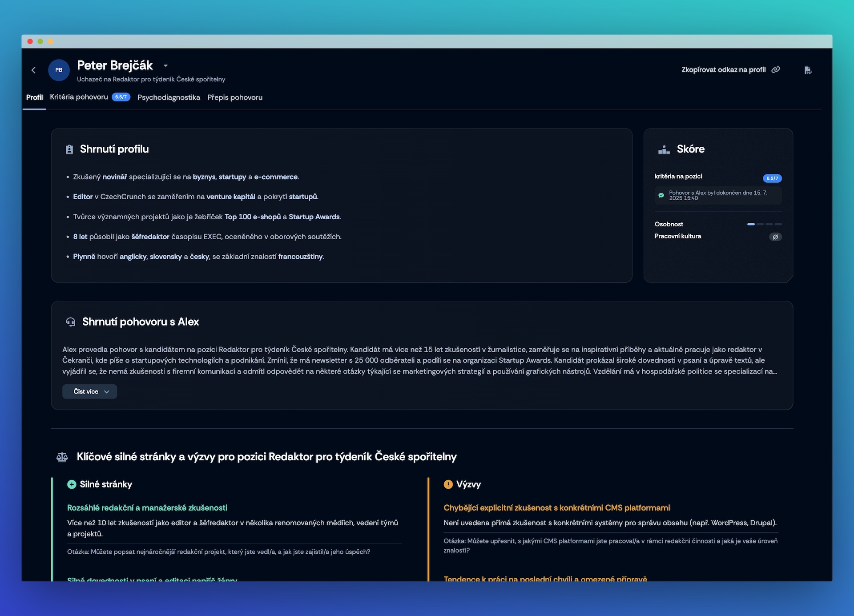The height and width of the screenshot is (616, 854).
Task: Click the Shrnutí profilu badge icon
Action: [69, 149]
